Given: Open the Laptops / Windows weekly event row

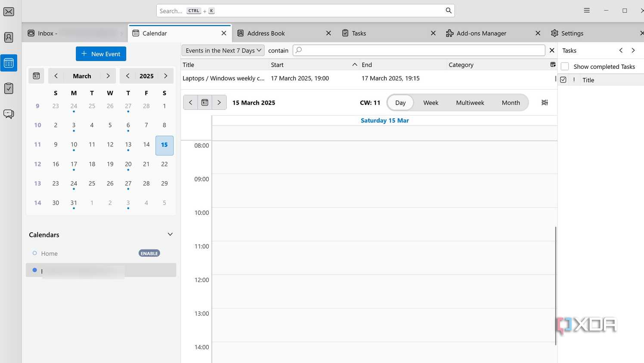Looking at the screenshot, I should tap(368, 78).
